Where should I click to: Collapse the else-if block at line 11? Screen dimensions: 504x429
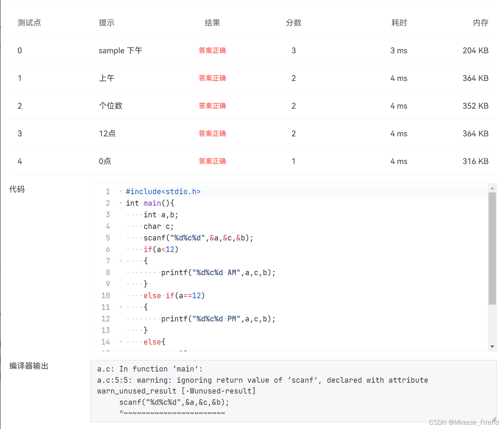[121, 307]
